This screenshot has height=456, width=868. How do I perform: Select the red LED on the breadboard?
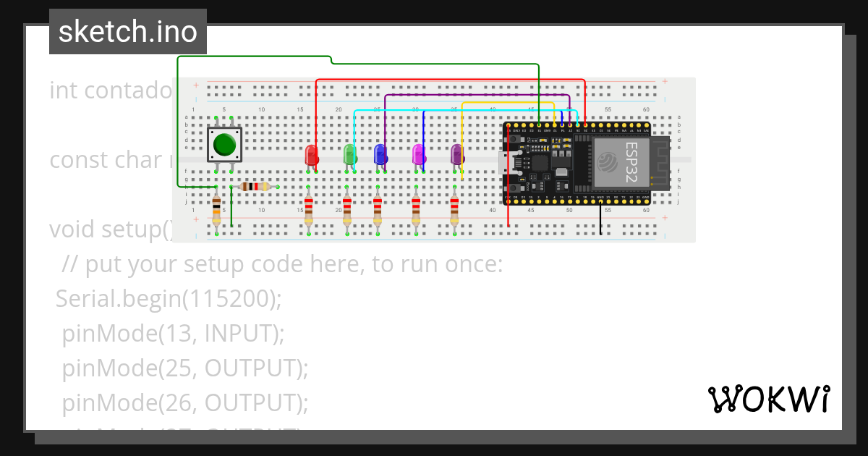(311, 154)
